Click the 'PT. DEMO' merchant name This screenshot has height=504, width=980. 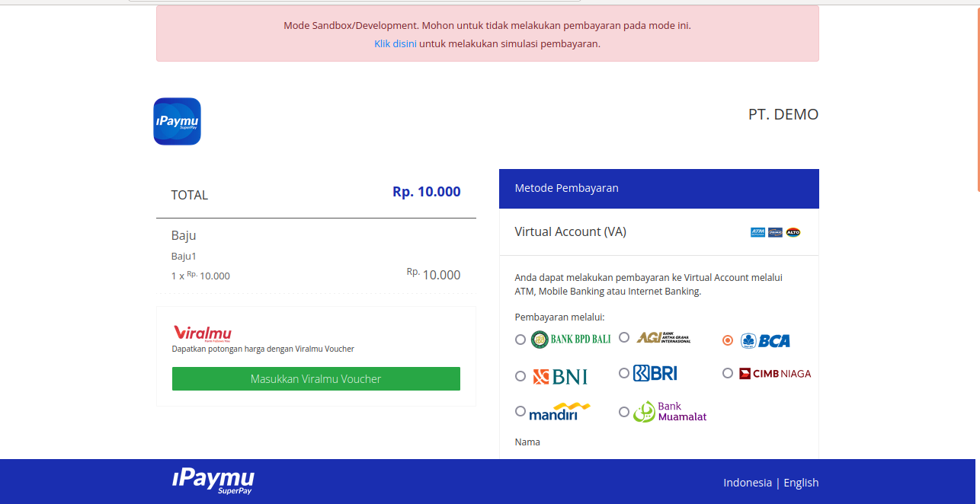783,115
